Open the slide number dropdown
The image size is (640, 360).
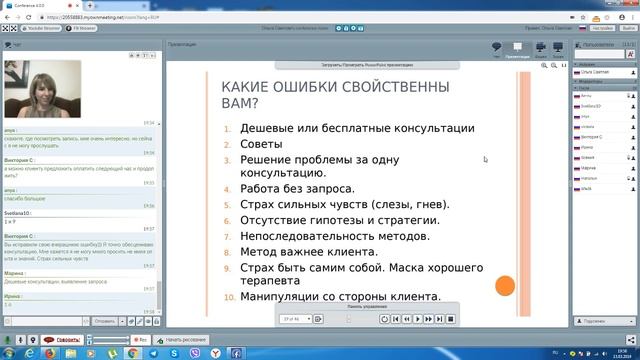click(x=296, y=319)
